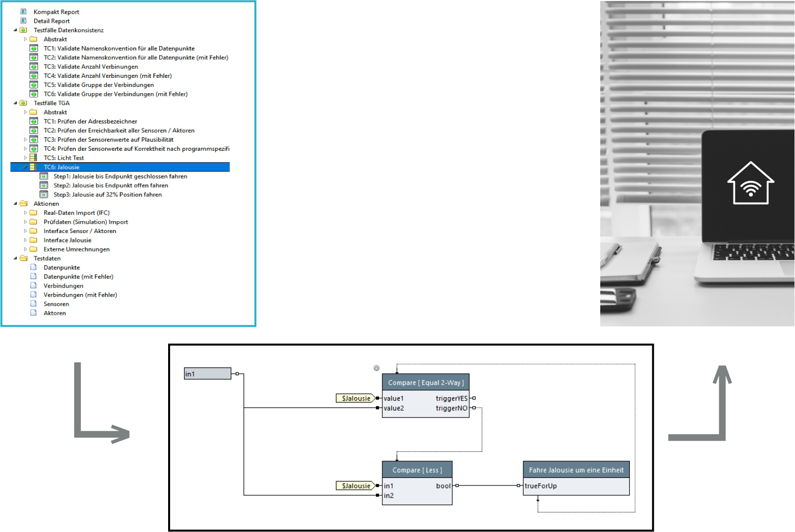Expand Abstrakt folder under Testfälle TGA
The image size is (795, 532).
25,112
